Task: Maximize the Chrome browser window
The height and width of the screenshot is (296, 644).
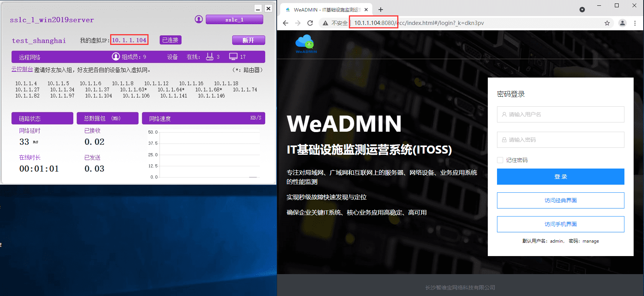Action: [617, 6]
